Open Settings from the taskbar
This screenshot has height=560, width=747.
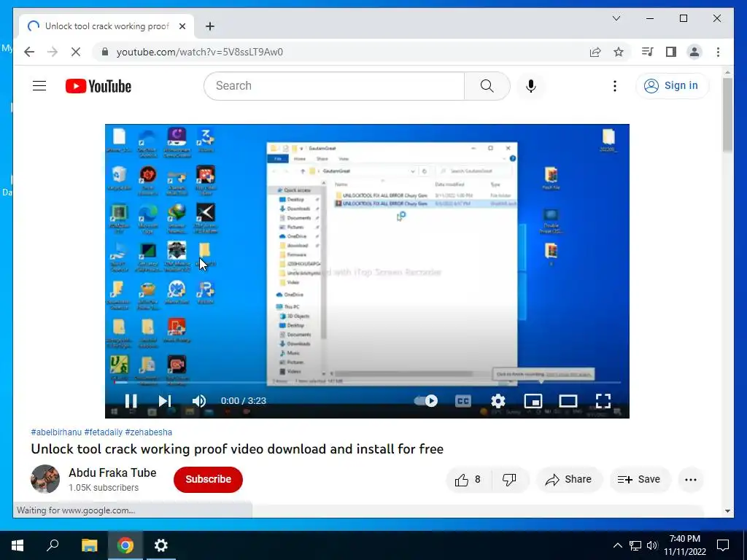point(161,545)
